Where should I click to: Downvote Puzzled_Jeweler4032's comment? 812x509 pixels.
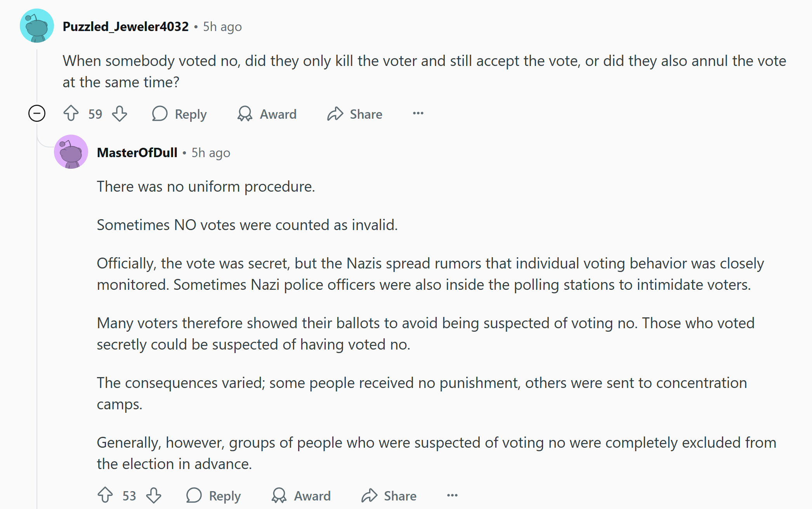[120, 114]
